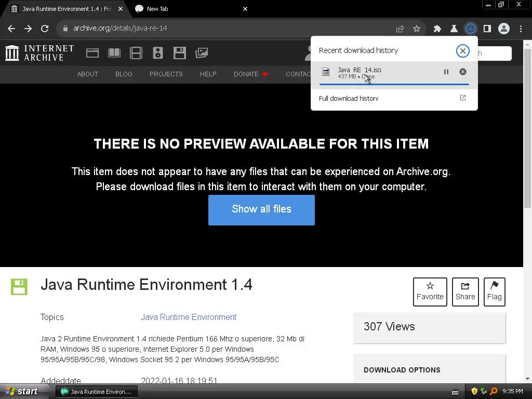The width and height of the screenshot is (532, 399).
Task: Toggle the downloads toolbar button
Action: 471,29
